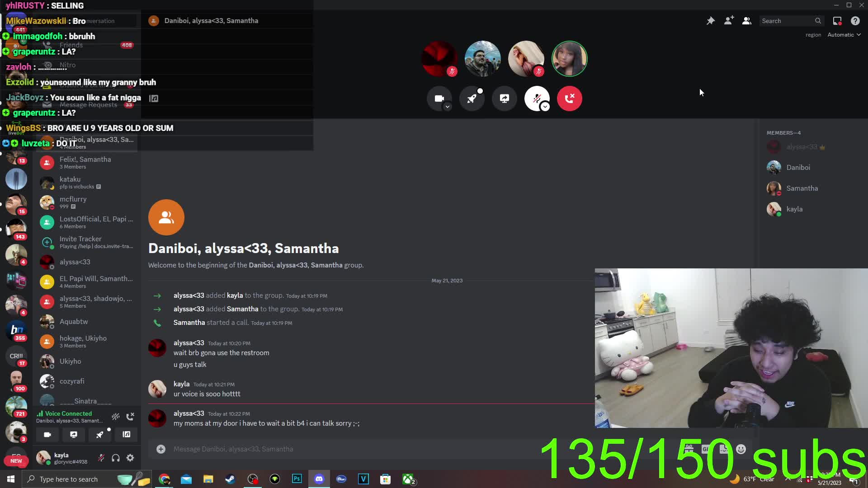Open pinned messages icon in header

point(711,21)
